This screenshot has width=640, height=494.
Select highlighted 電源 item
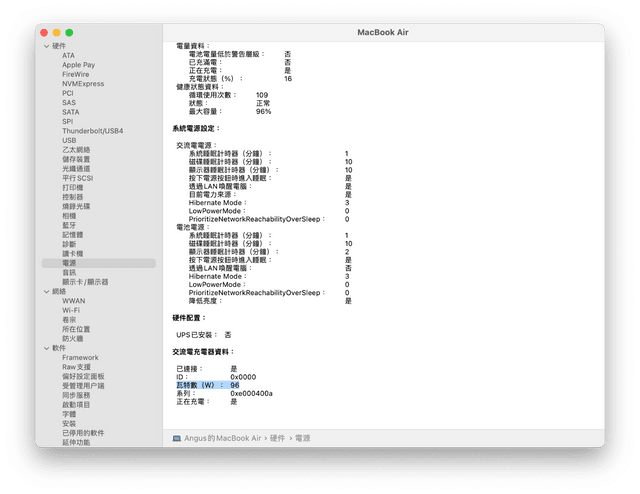point(98,263)
